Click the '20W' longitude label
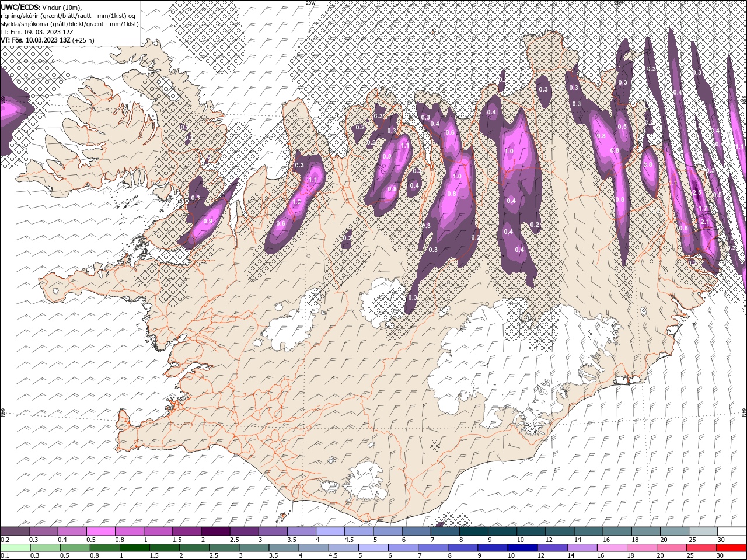 (310, 3)
